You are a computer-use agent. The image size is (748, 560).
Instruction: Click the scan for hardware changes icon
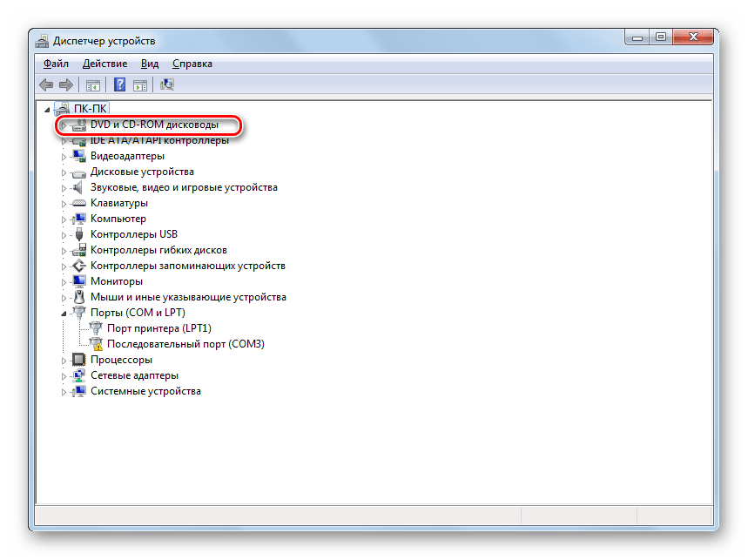click(x=167, y=84)
